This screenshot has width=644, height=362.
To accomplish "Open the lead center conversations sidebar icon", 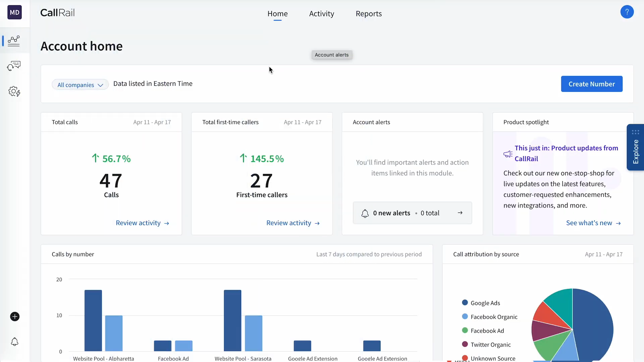I will [14, 66].
